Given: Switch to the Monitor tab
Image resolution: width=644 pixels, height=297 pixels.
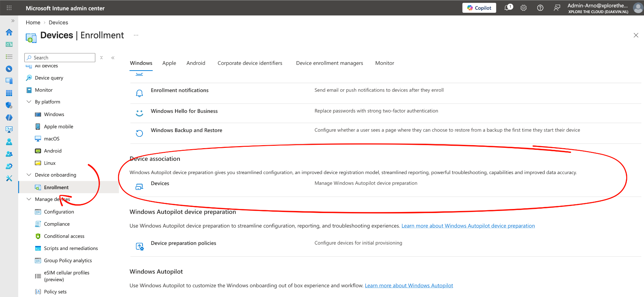Looking at the screenshot, I should point(385,63).
